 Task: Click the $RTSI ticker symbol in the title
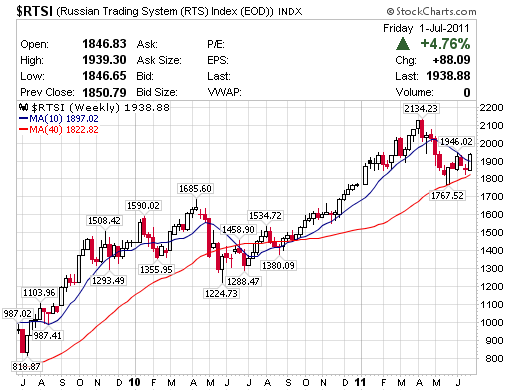click(x=35, y=11)
